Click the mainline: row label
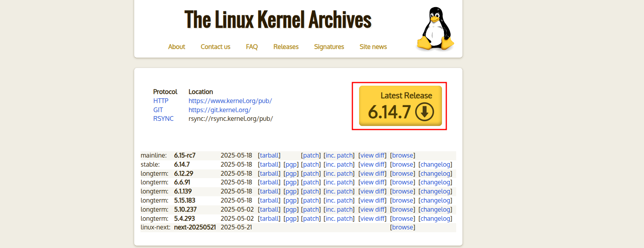This screenshot has height=248, width=644. tap(154, 155)
